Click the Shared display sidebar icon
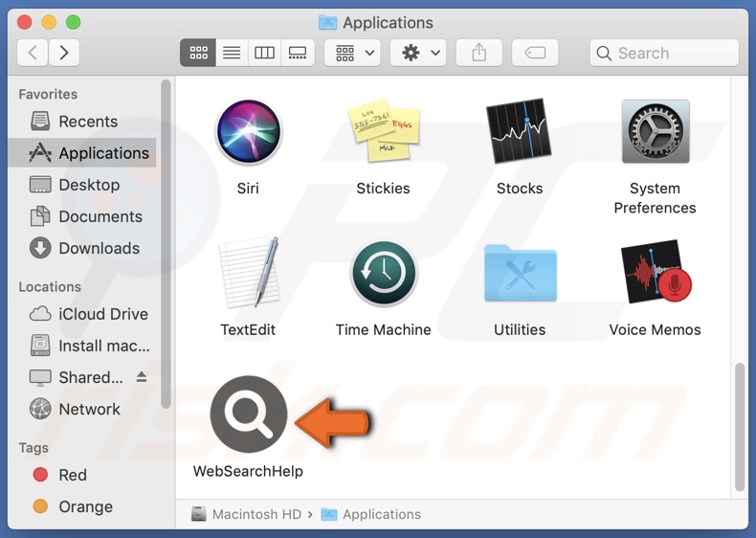756x538 pixels. pyautogui.click(x=40, y=378)
